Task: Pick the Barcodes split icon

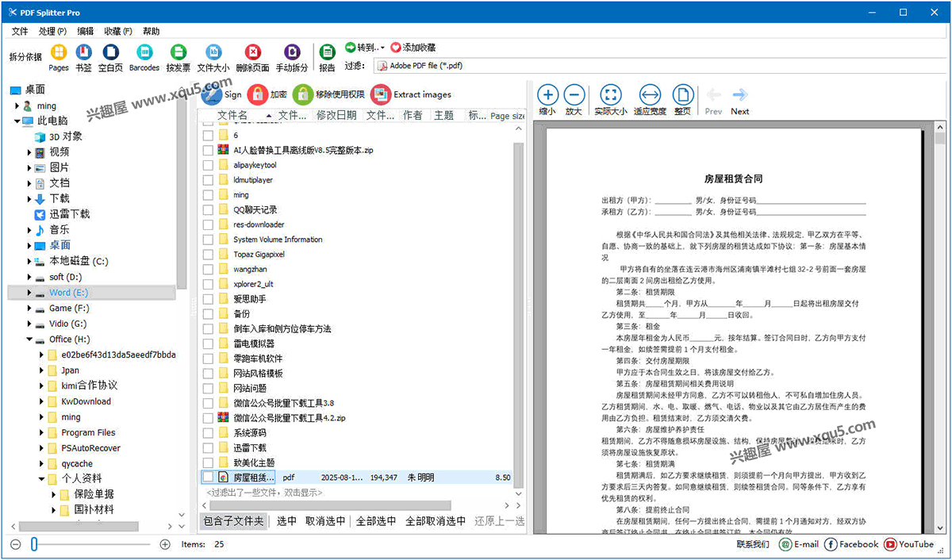Action: point(144,52)
